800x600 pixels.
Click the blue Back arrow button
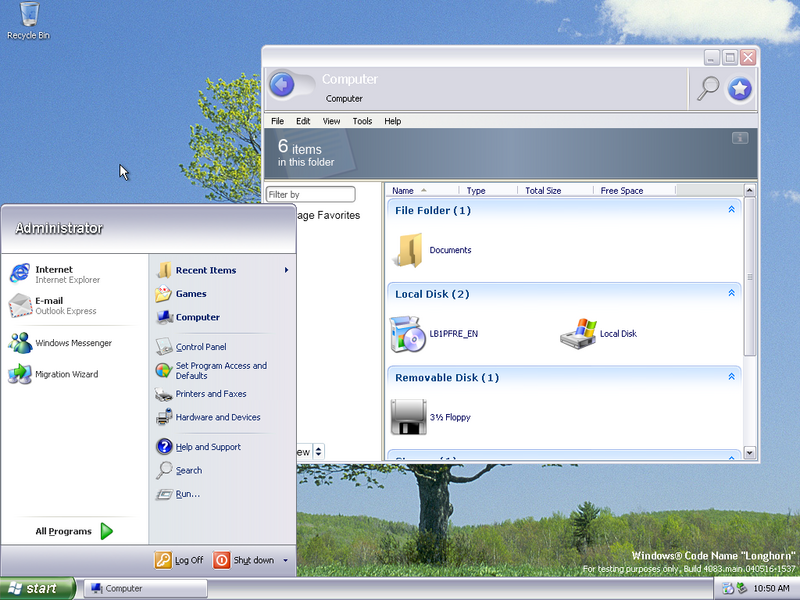coord(282,85)
